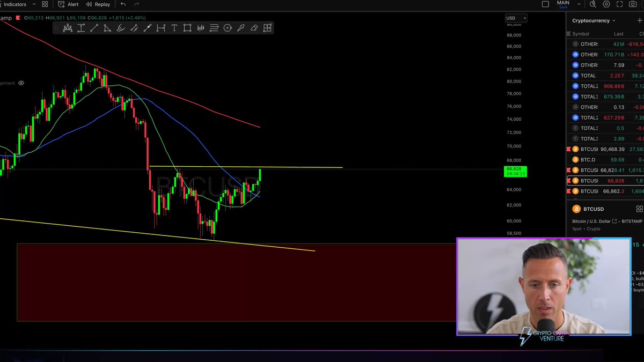
Task: Add a symbol to the watchlist
Action: (x=639, y=20)
